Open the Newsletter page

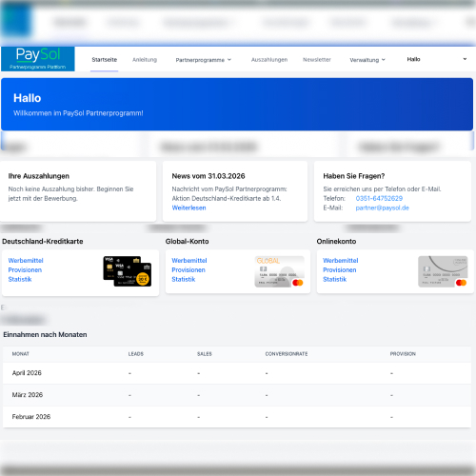317,60
